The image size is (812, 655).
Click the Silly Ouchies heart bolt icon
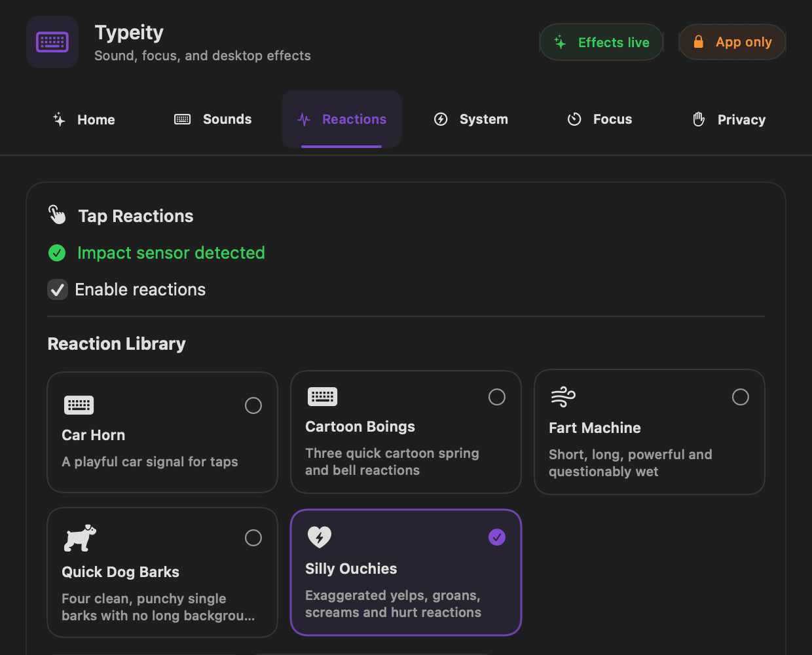point(320,537)
